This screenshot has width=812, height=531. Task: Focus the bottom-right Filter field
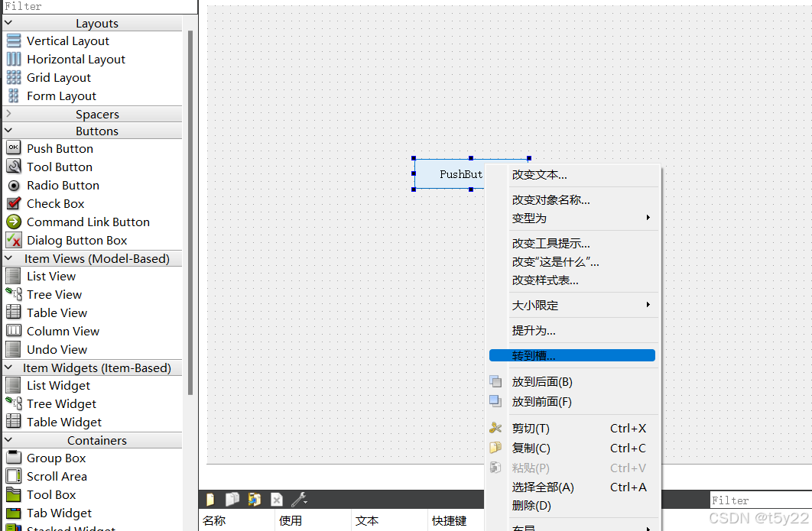[761, 500]
